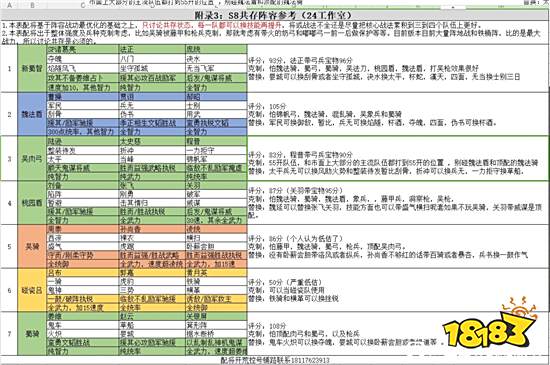Viewport: 550px width, 365px height.
Task: Click the title 附录3：S8共存阵容参考（24工作室）
Action: pyautogui.click(x=273, y=16)
